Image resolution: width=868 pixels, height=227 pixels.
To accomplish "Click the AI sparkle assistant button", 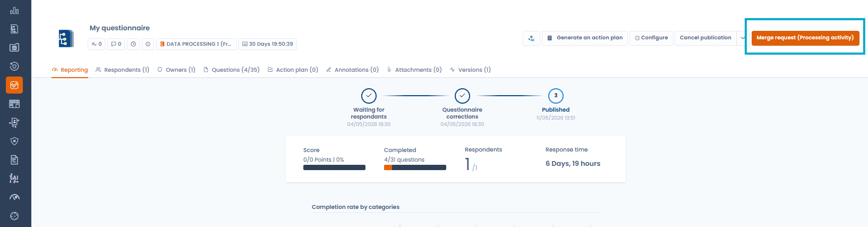I will point(531,38).
